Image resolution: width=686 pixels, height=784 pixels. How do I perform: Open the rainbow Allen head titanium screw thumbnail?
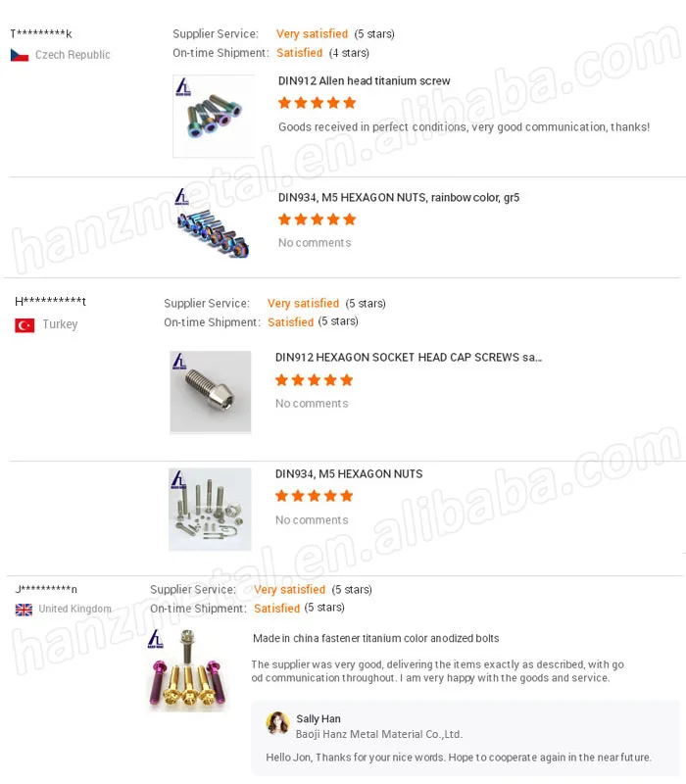point(214,117)
